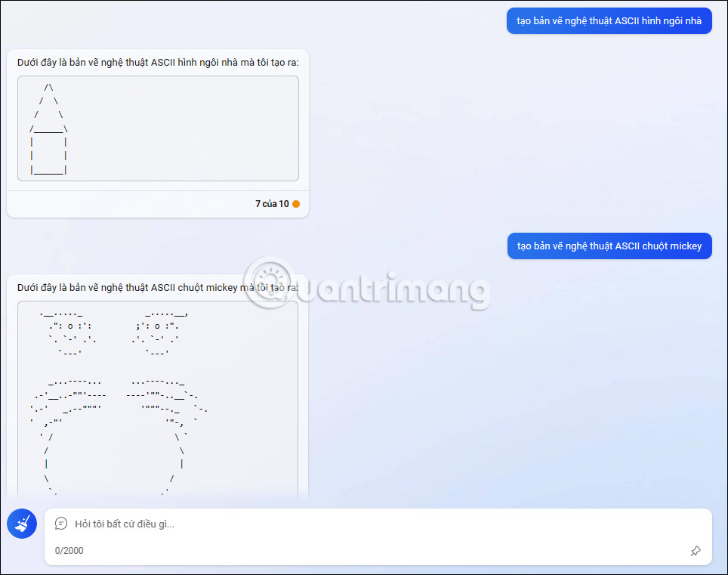Screen dimensions: 728x575
Task: Click the send pin icon in the message bar
Action: tap(696, 551)
